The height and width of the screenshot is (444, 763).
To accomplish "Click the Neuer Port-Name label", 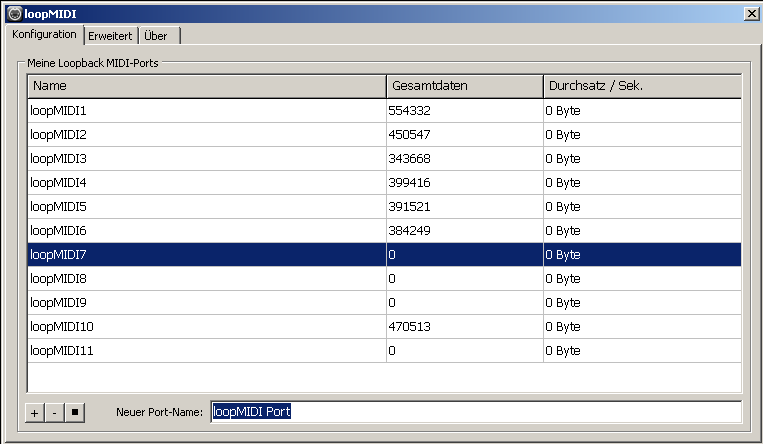I will (159, 412).
